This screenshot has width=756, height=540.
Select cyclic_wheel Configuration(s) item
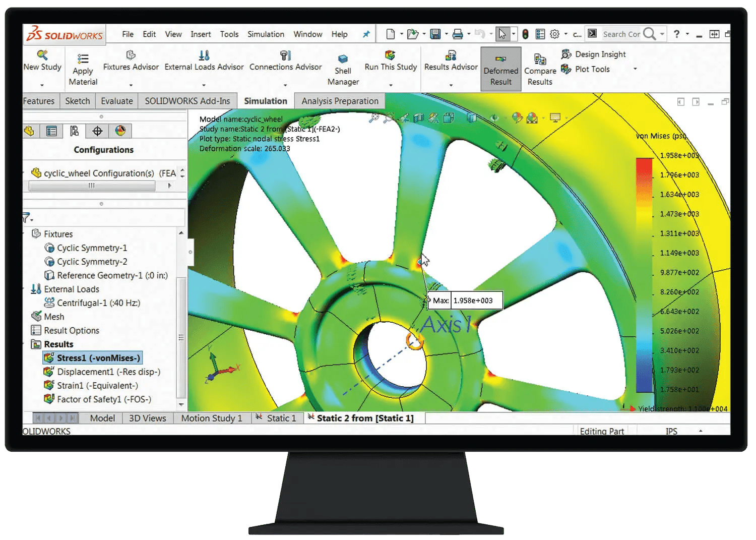[x=104, y=173]
